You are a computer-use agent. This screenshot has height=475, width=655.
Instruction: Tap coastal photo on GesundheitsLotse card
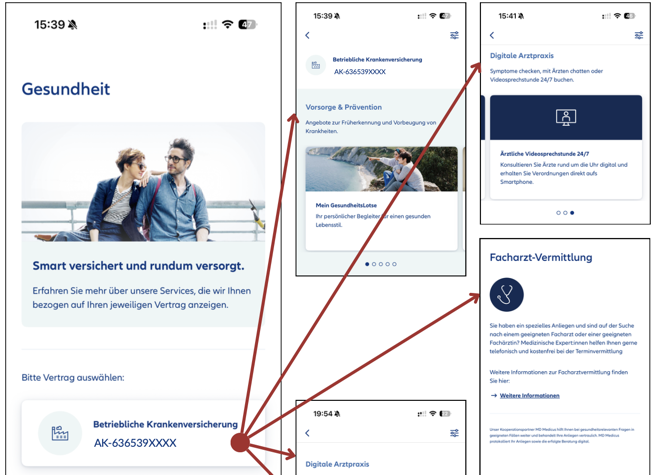(381, 169)
